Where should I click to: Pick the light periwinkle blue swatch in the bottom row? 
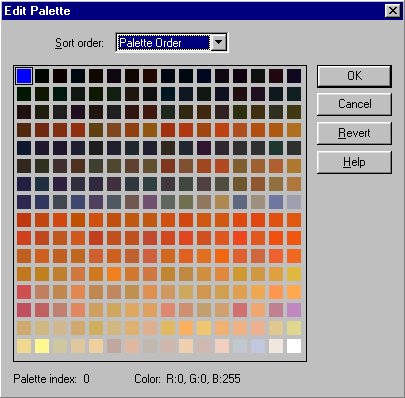[x=258, y=346]
